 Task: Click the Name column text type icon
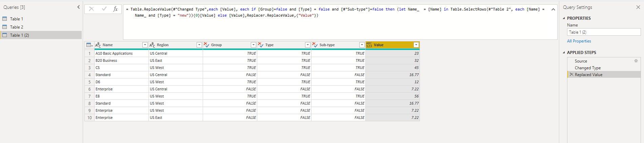[98, 45]
